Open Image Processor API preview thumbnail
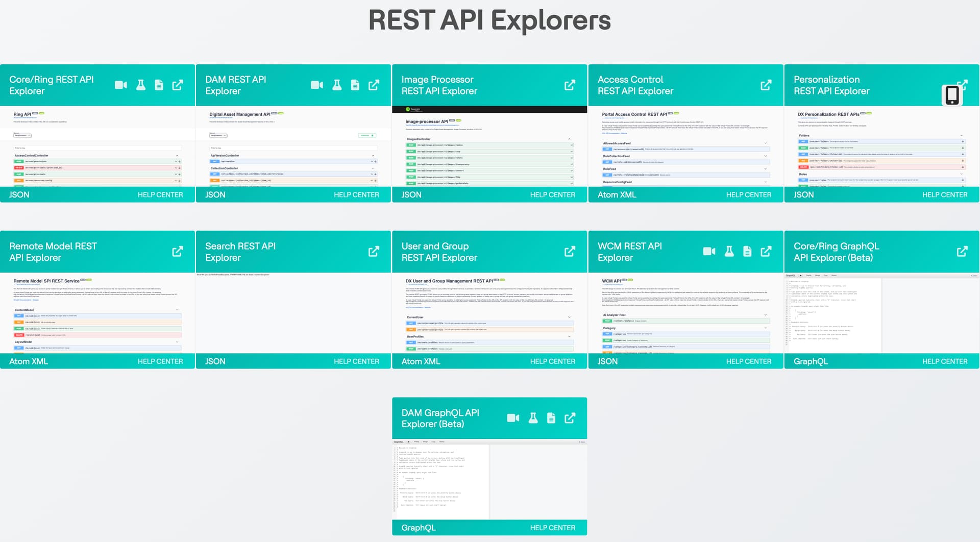The image size is (980, 542). [x=489, y=146]
